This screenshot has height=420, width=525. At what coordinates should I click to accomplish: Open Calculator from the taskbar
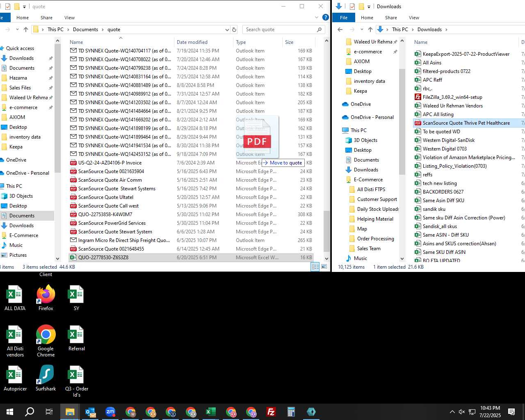tap(291, 412)
